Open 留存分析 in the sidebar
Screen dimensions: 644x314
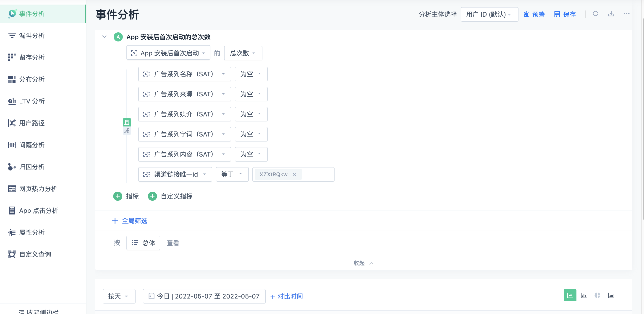click(x=32, y=57)
